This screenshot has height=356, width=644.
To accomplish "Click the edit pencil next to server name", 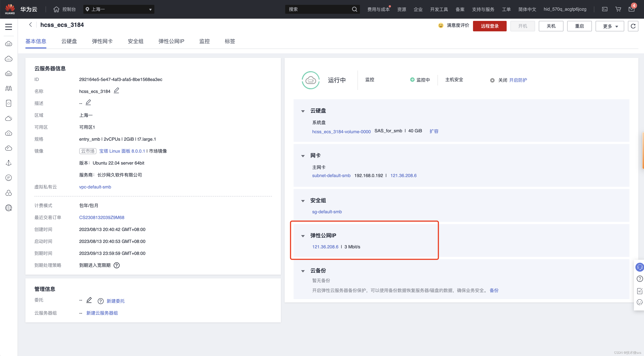I will (116, 91).
